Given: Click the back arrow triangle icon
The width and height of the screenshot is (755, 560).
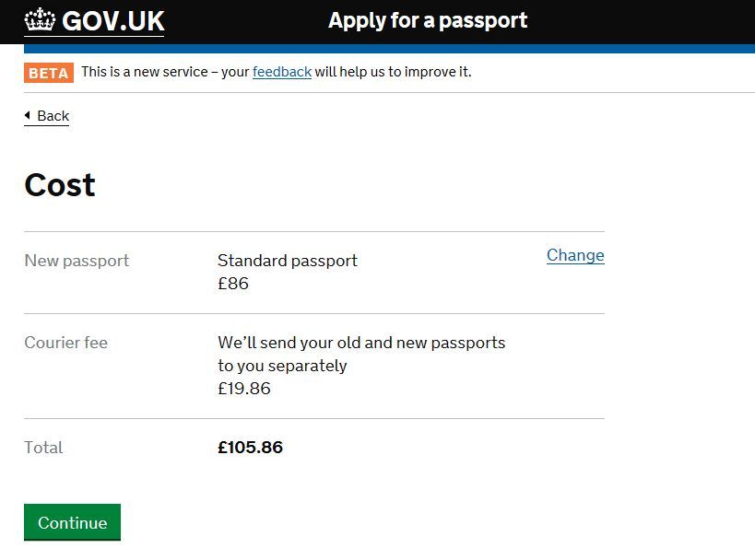Looking at the screenshot, I should 28,116.
